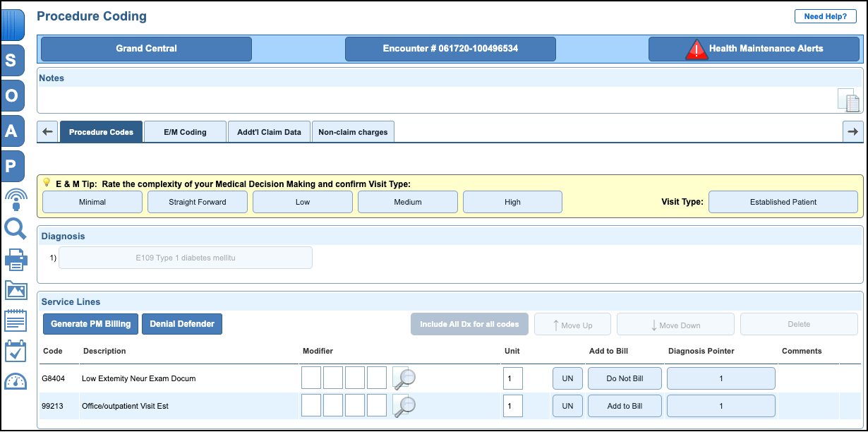Click the right arrow to scroll tabs

pos(852,131)
